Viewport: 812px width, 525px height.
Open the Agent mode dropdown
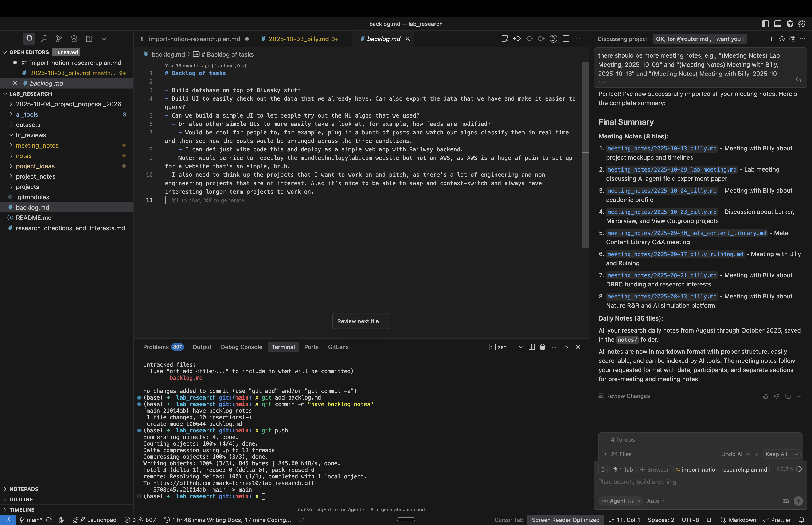pyautogui.click(x=621, y=501)
